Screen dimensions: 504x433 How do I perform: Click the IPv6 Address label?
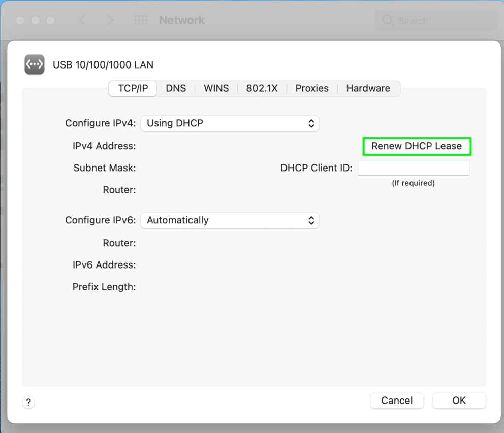click(x=104, y=265)
